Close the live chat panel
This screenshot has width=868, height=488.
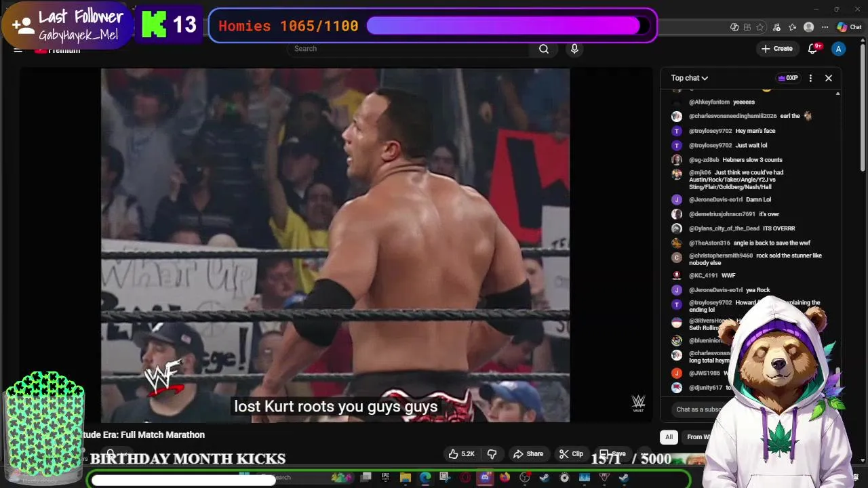coord(829,78)
